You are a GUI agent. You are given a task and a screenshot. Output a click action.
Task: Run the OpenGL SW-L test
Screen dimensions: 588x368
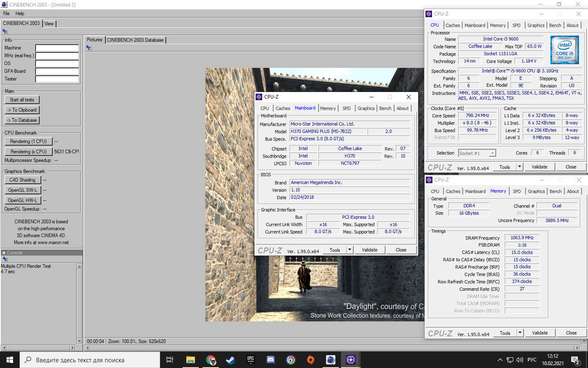pos(22,190)
